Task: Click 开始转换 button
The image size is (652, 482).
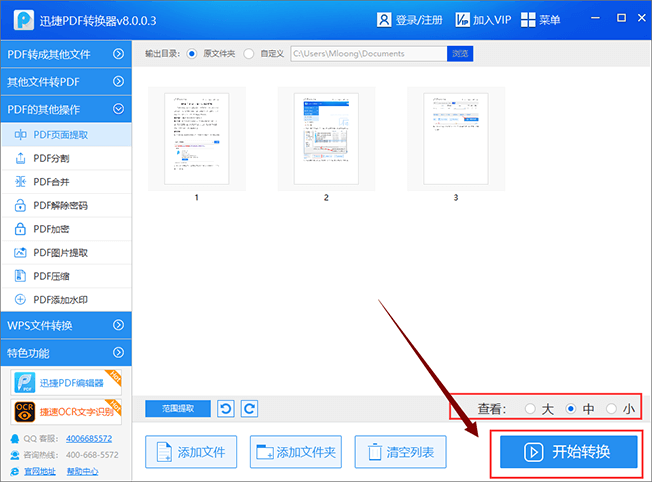Action: pyautogui.click(x=568, y=452)
